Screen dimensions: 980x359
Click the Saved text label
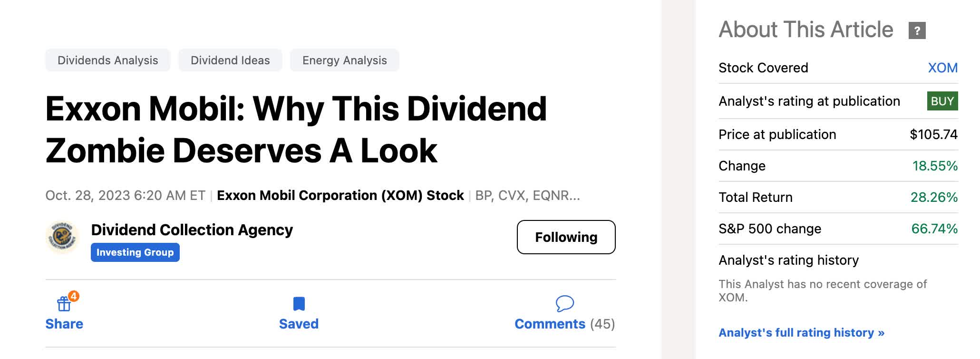click(299, 324)
